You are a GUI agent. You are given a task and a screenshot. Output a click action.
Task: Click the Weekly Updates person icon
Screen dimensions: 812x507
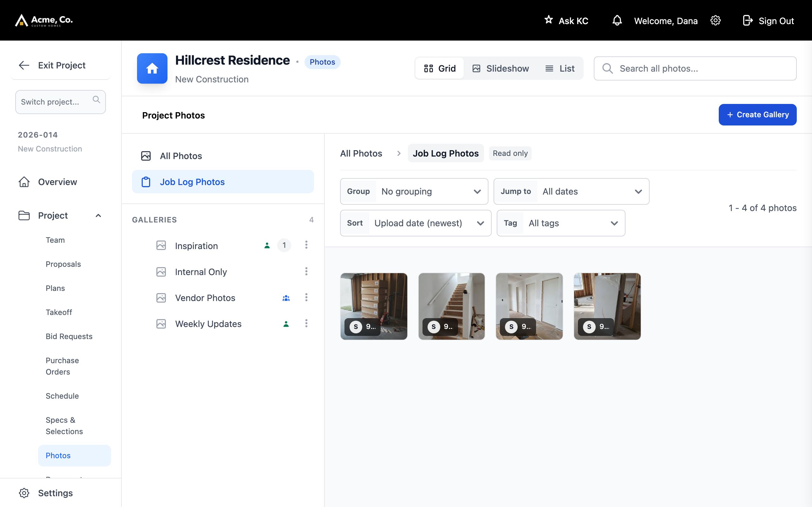click(x=286, y=324)
